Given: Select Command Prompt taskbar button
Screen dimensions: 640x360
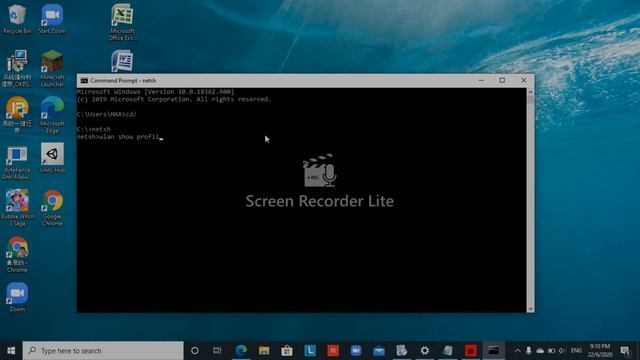Looking at the screenshot, I should [493, 351].
